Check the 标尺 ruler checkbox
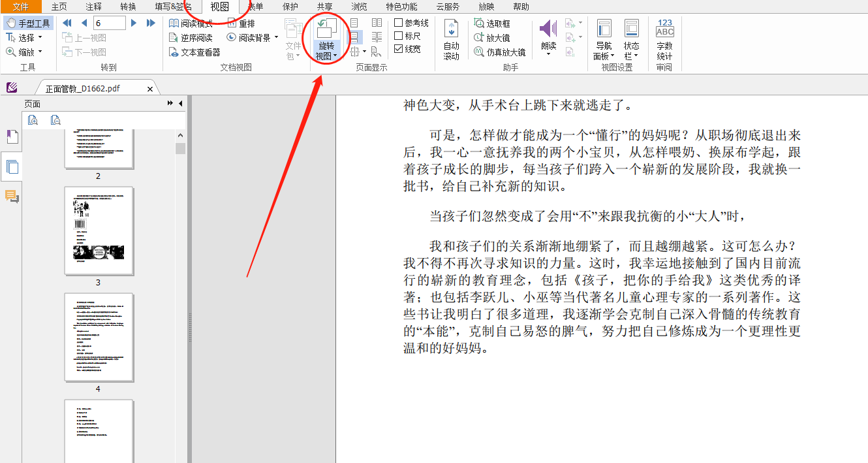The height and width of the screenshot is (463, 868). (399, 35)
